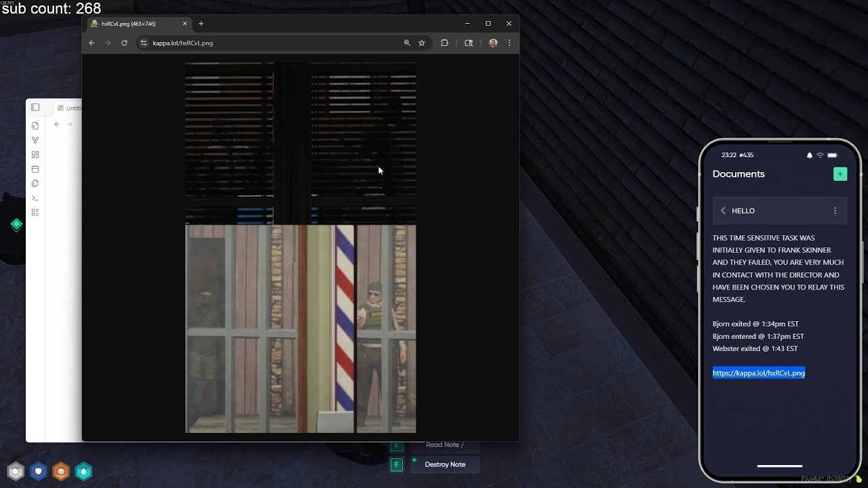Click the 'Bjorn exited @ 1:34pm EST' line
The width and height of the screenshot is (868, 488).
pos(755,324)
